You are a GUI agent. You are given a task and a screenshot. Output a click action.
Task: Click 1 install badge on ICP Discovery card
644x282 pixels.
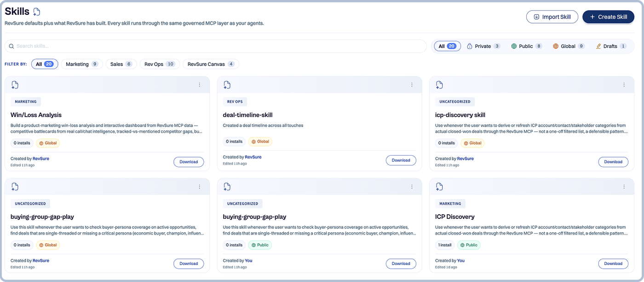pyautogui.click(x=445, y=245)
